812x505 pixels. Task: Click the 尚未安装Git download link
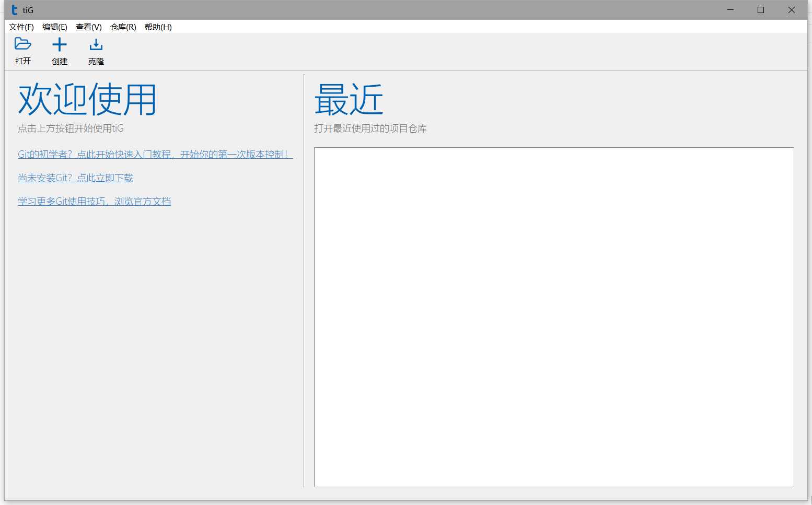pos(76,178)
